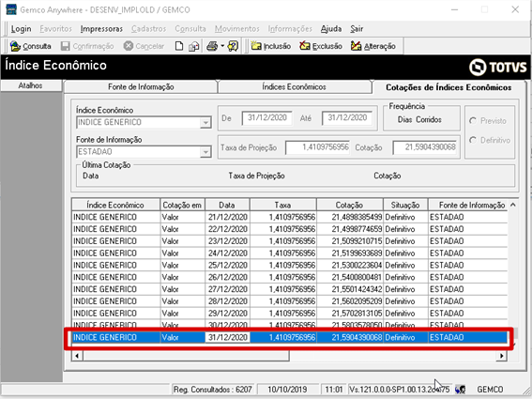Click the Data column header

pos(227,205)
